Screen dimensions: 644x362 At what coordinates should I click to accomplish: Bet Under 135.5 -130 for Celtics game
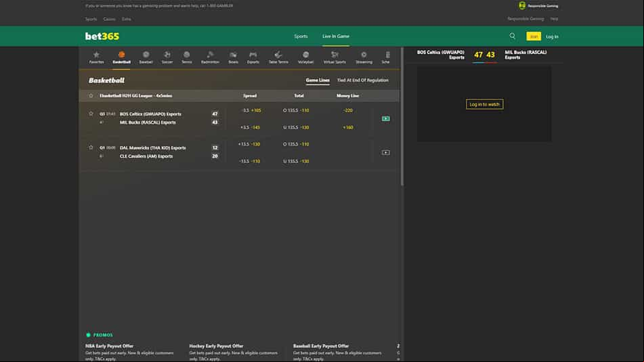(x=296, y=127)
